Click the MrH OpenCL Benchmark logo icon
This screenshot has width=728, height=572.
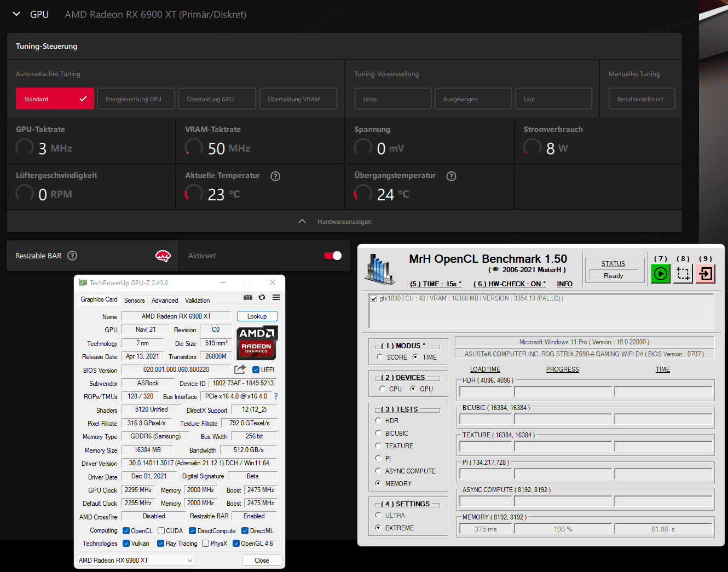(380, 268)
